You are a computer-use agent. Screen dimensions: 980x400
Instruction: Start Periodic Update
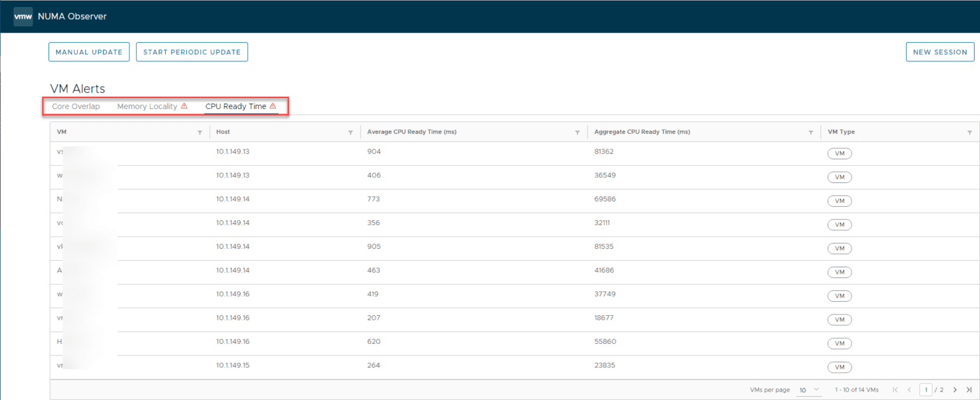click(x=191, y=52)
